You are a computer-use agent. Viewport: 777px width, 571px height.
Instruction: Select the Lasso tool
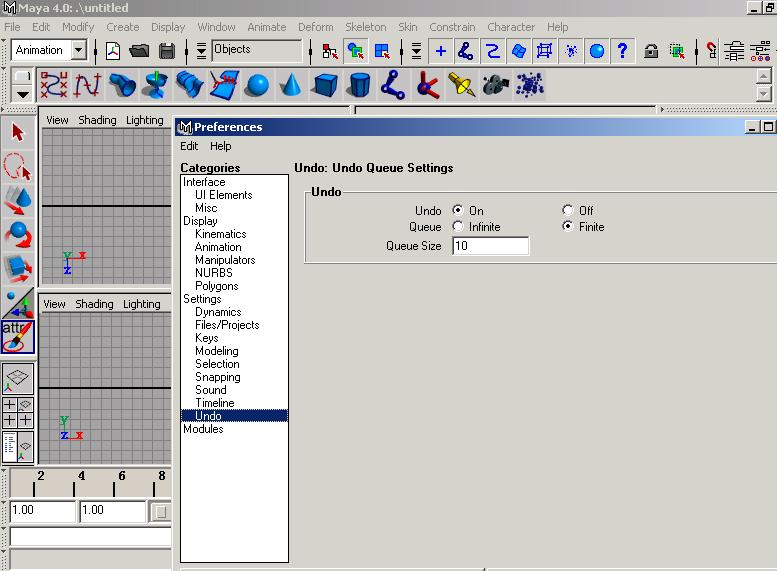[x=18, y=167]
